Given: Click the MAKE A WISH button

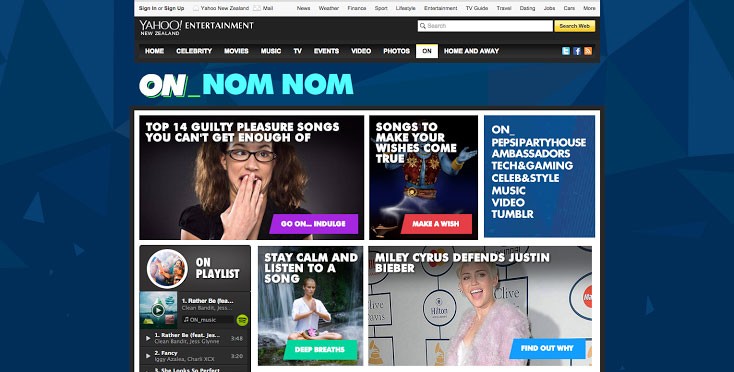Looking at the screenshot, I should click(x=436, y=224).
